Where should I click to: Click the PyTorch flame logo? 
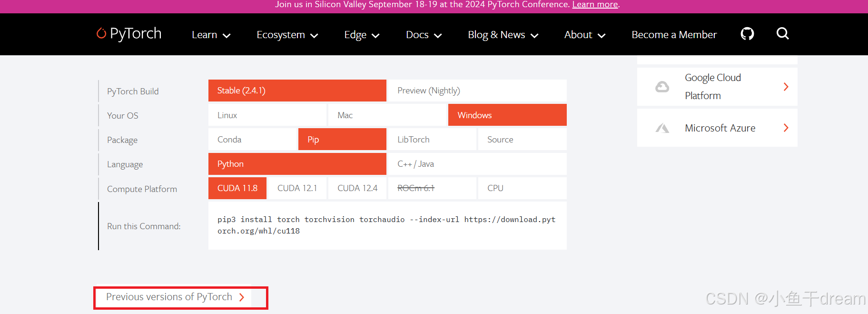tap(101, 33)
